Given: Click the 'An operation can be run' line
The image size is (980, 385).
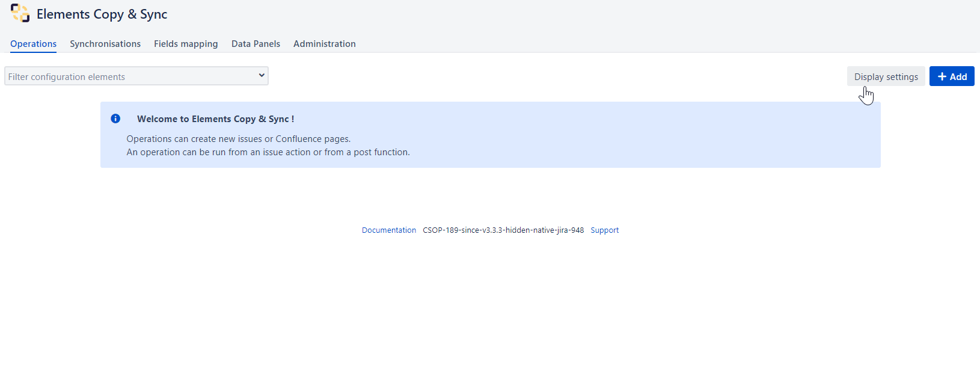Looking at the screenshot, I should tap(268, 152).
